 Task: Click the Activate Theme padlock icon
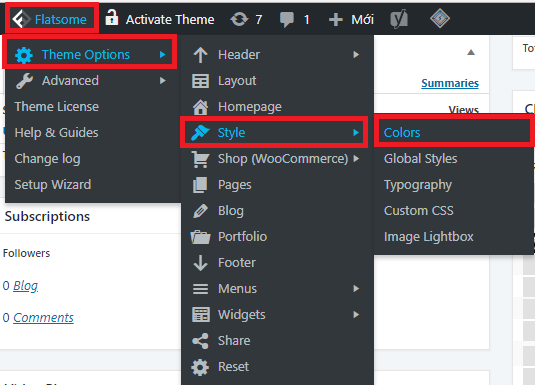112,17
